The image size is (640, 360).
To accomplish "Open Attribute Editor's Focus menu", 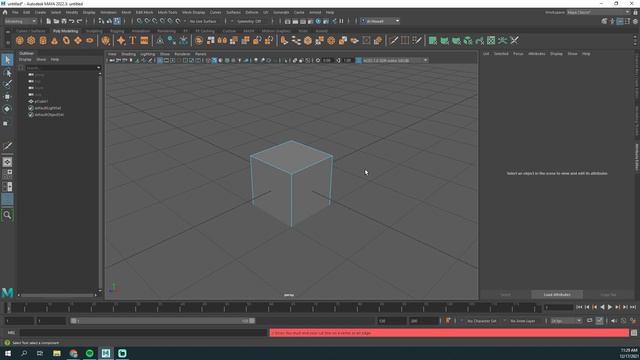I will click(518, 54).
